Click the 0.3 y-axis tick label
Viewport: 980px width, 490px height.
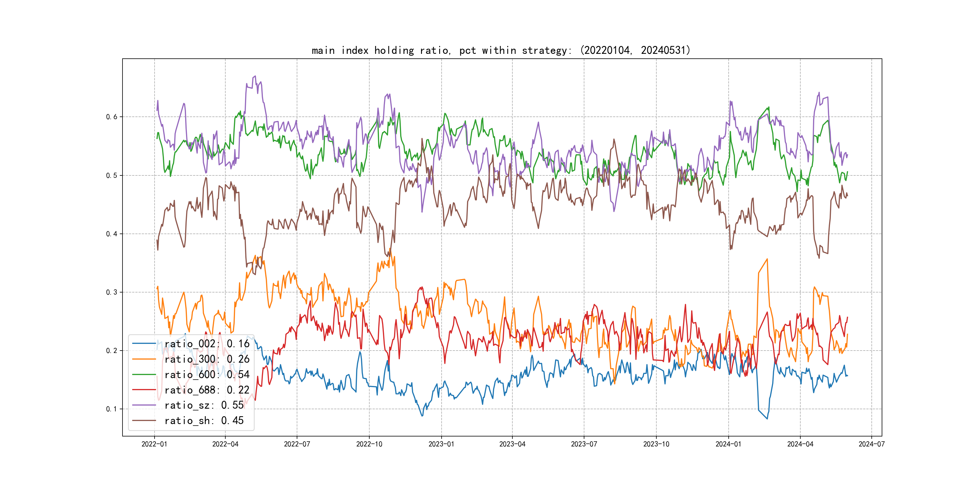[112, 292]
